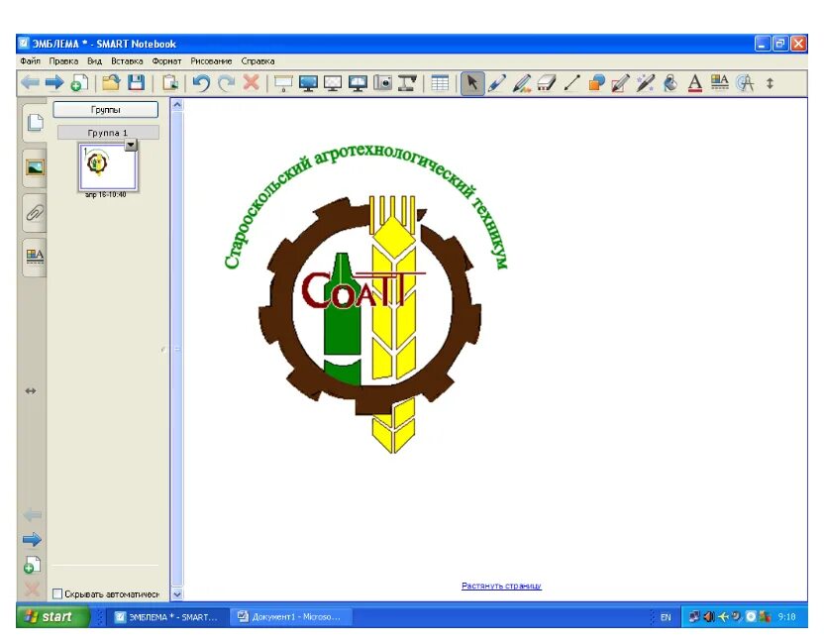Click the EN language indicator
Viewport: 824px width, 644px height.
coord(666,617)
